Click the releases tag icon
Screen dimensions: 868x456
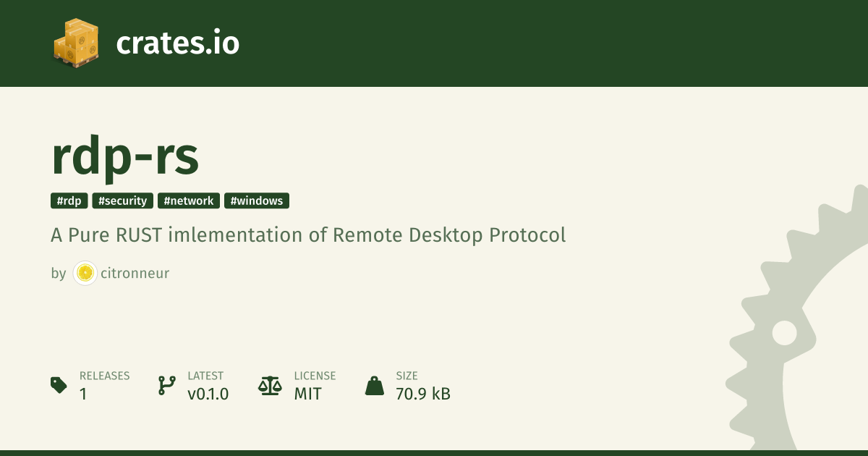[59, 385]
